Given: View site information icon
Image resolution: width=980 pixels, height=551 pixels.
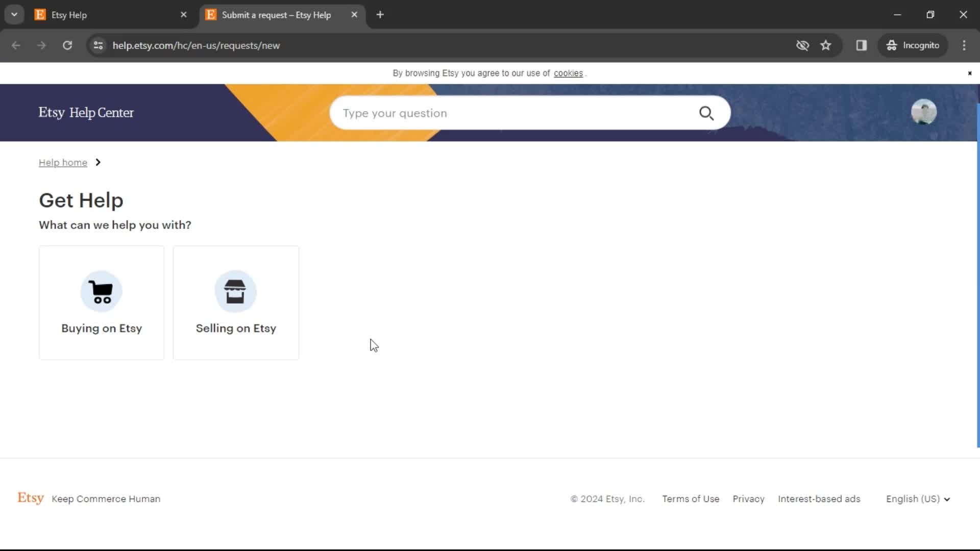Looking at the screenshot, I should pos(98,45).
